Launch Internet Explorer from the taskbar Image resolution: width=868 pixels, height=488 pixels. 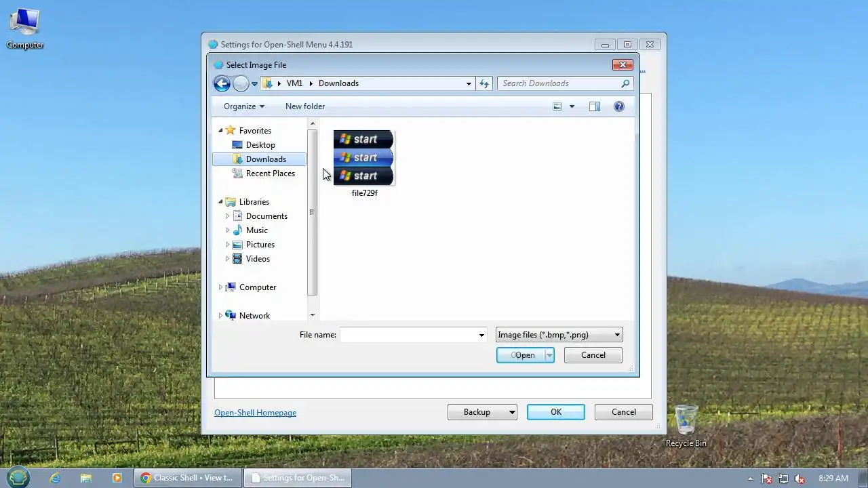55,478
